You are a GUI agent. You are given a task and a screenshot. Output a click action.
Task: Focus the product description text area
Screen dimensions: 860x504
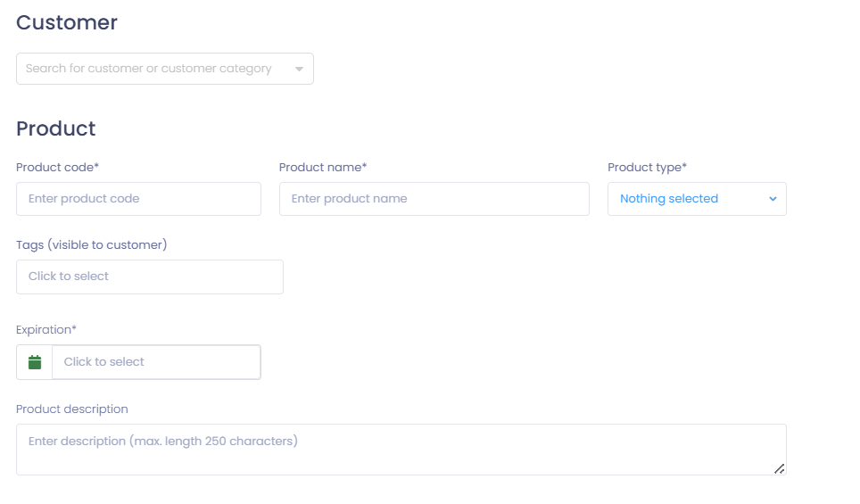point(401,450)
